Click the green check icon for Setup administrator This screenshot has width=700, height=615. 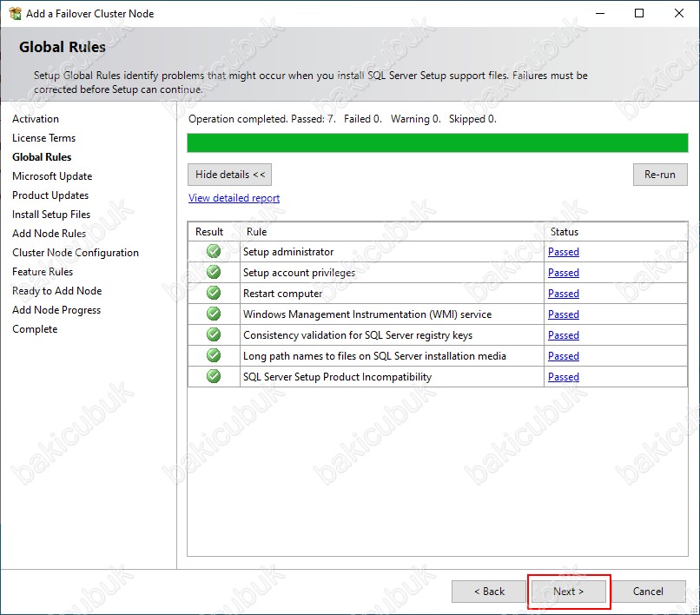coord(214,251)
